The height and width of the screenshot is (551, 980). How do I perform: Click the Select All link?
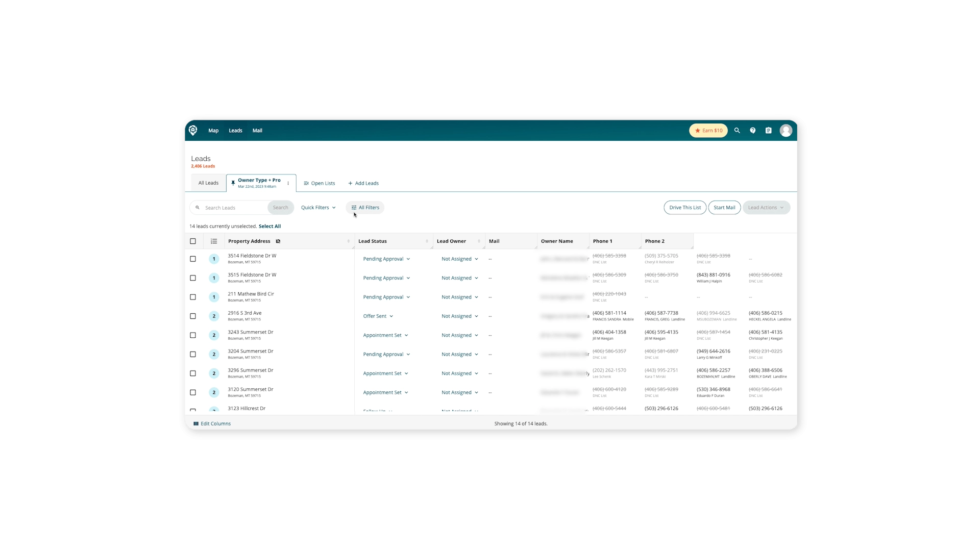click(x=269, y=227)
